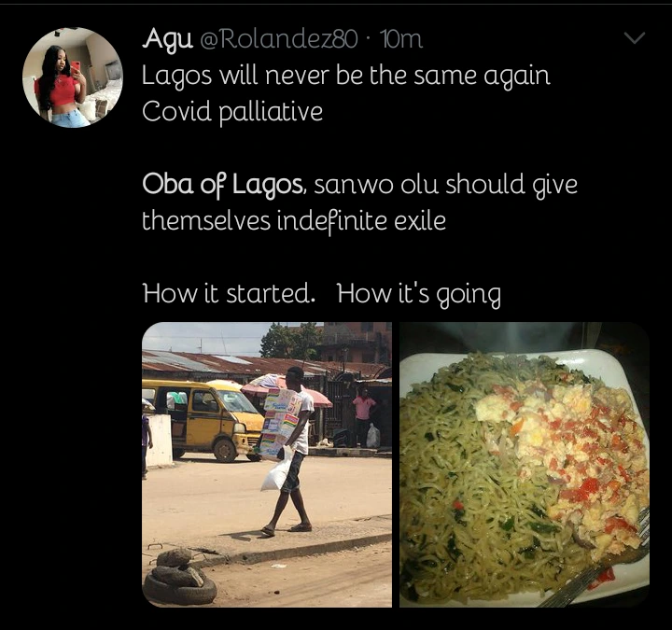Open the display name Agu
This screenshot has height=630, width=672.
[165, 39]
